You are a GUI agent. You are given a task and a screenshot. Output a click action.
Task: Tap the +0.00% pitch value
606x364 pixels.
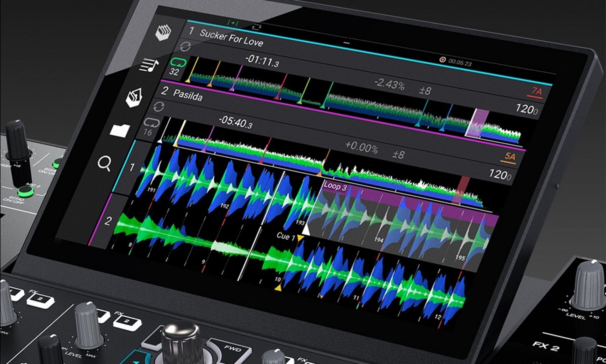click(361, 147)
